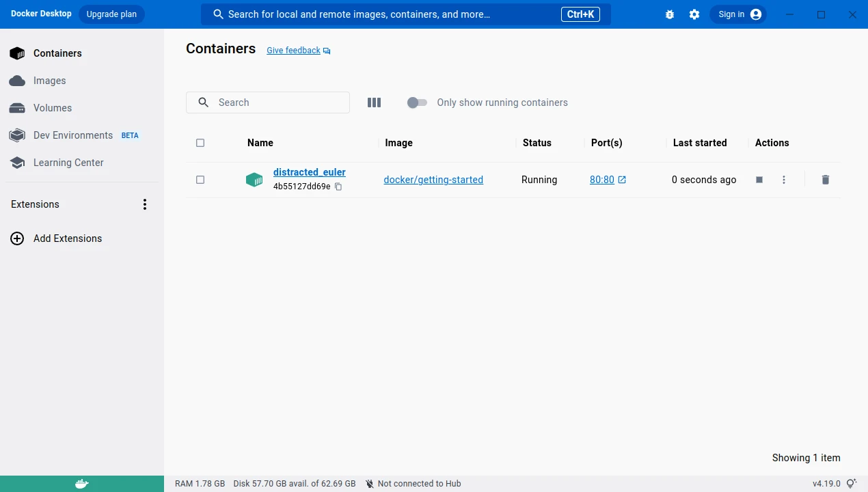
Task: Open Settings gear in header
Action: pyautogui.click(x=694, y=14)
